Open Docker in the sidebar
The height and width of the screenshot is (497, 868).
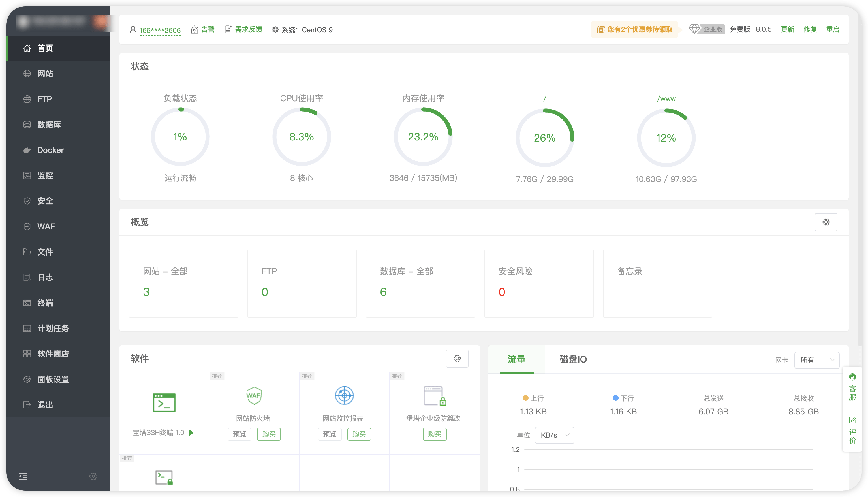(50, 150)
